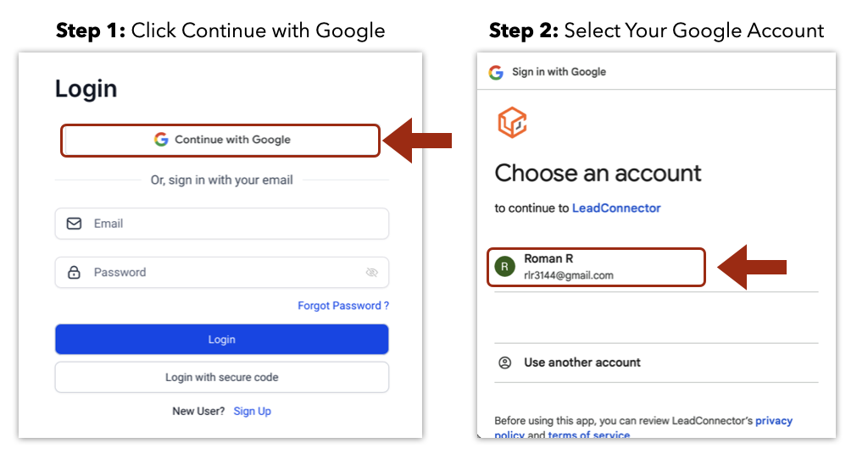868x454 pixels.
Task: Click the person icon beside Use another account
Action: pos(505,363)
